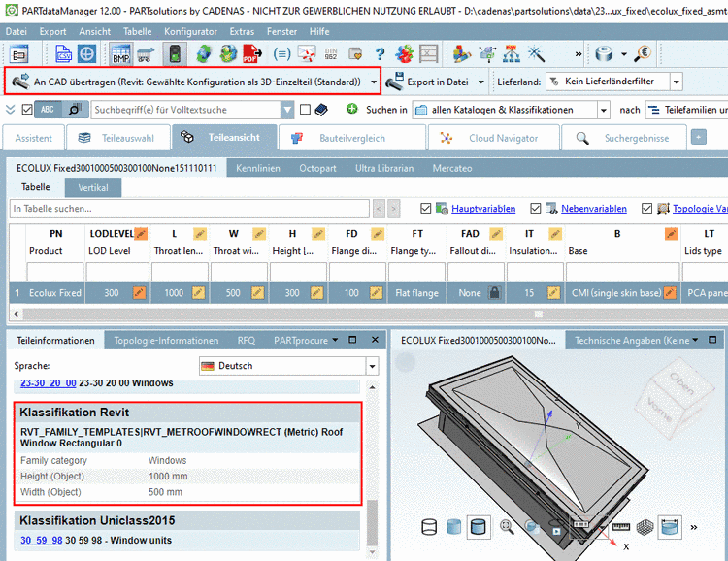Click the Nebenvariablen link

point(594,209)
